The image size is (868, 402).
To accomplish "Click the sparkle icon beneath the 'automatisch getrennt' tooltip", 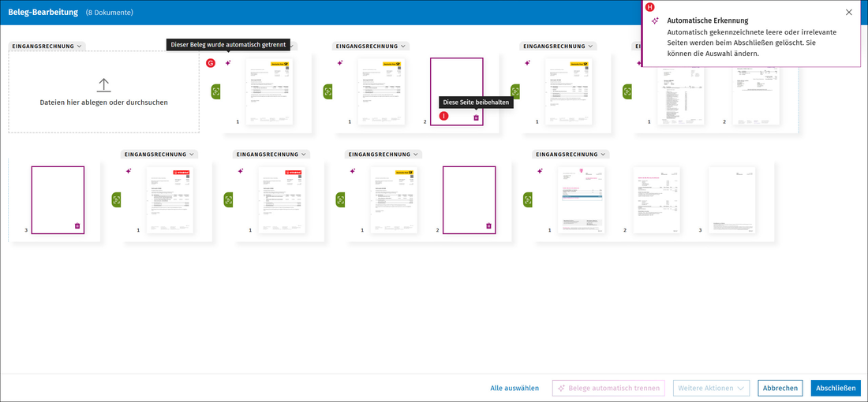I will 228,63.
